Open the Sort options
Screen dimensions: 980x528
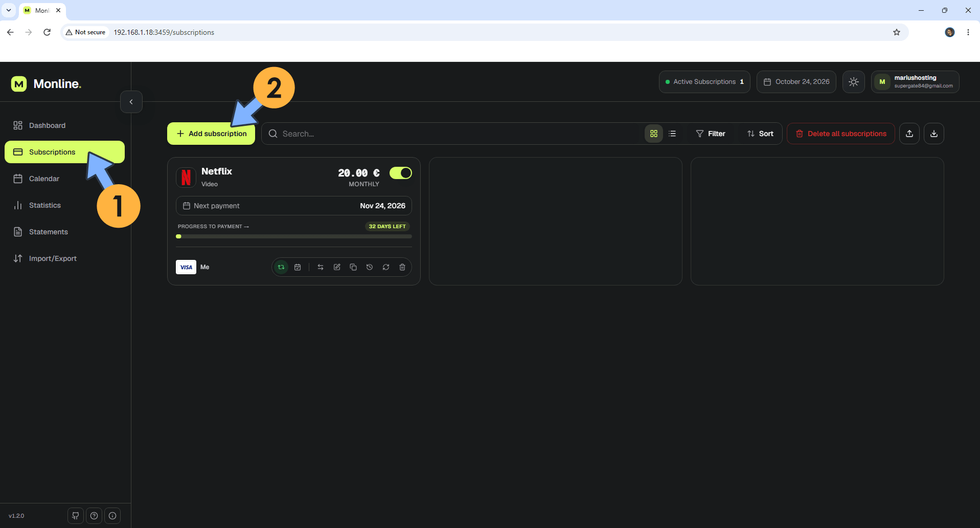point(760,134)
